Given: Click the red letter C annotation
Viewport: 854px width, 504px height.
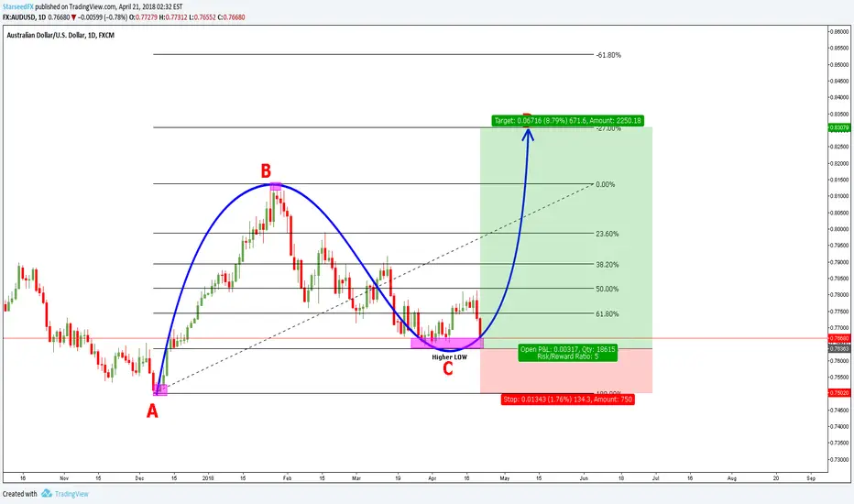Looking at the screenshot, I should (x=448, y=369).
